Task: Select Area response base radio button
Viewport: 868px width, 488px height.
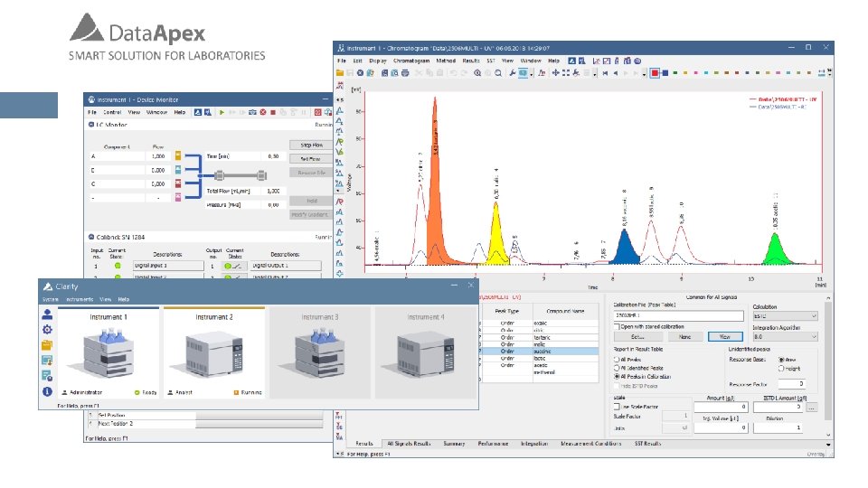Action: [x=781, y=360]
